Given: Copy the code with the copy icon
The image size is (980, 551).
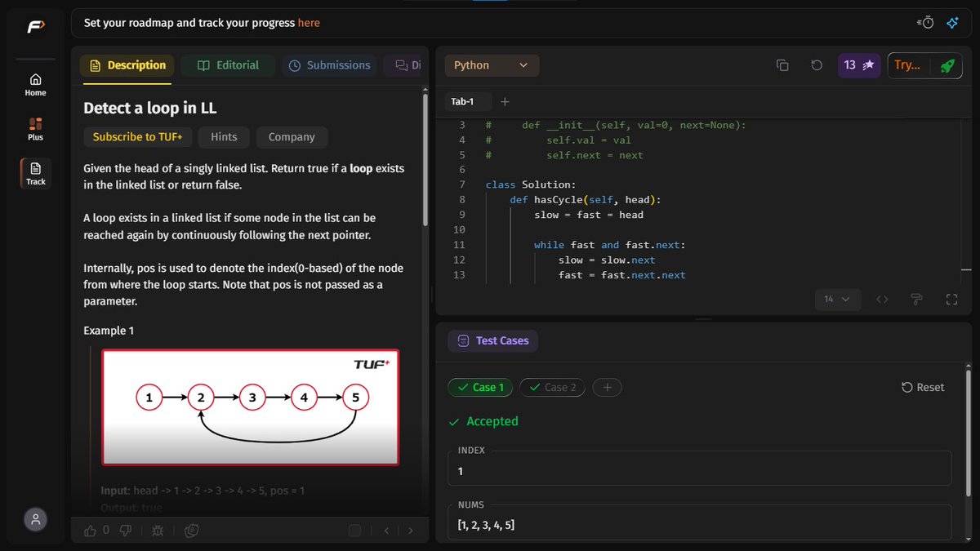Looking at the screenshot, I should pos(782,65).
